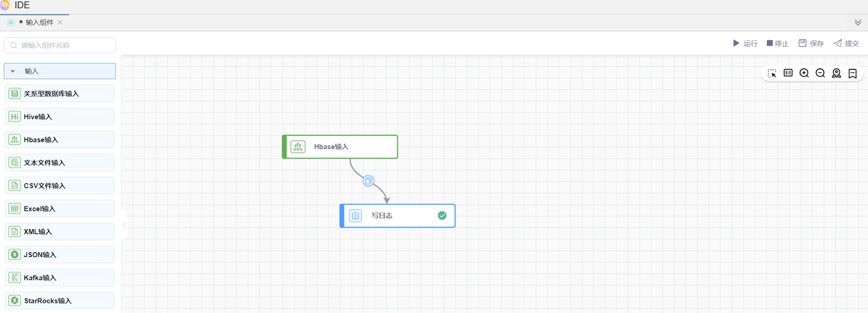
Task: Click the green check on 写日志 node
Action: point(442,215)
